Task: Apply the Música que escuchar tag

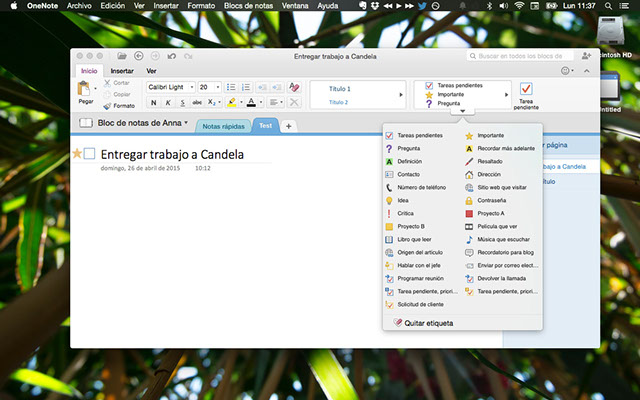Action: pyautogui.click(x=502, y=239)
